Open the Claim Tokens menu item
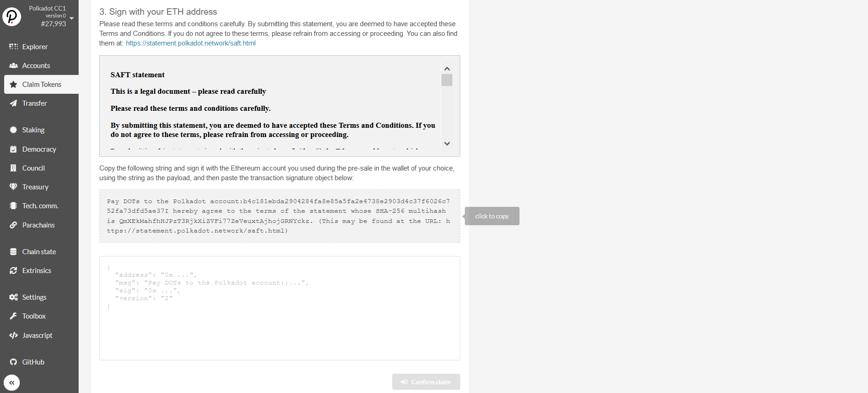 (x=41, y=85)
